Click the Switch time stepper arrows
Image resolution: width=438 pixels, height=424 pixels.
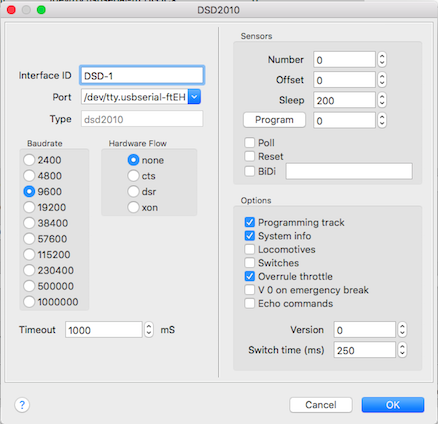click(402, 350)
